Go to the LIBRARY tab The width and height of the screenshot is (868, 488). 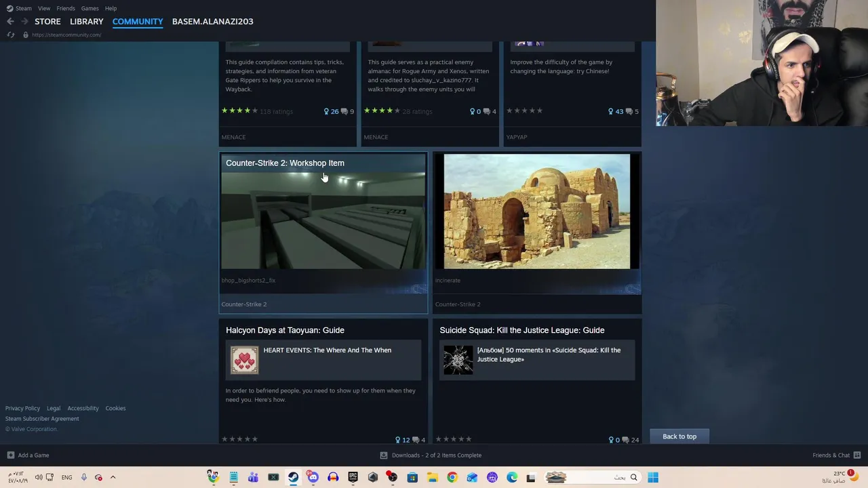87,22
